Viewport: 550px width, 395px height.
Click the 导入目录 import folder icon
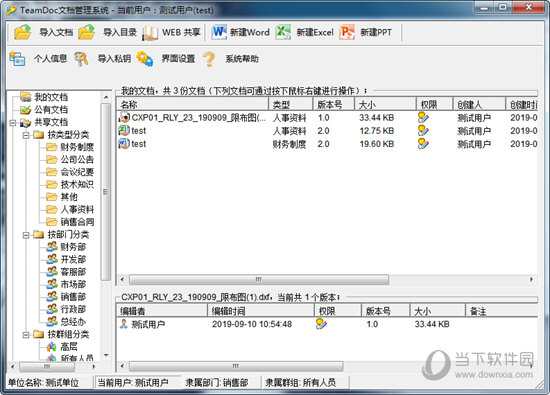click(87, 32)
